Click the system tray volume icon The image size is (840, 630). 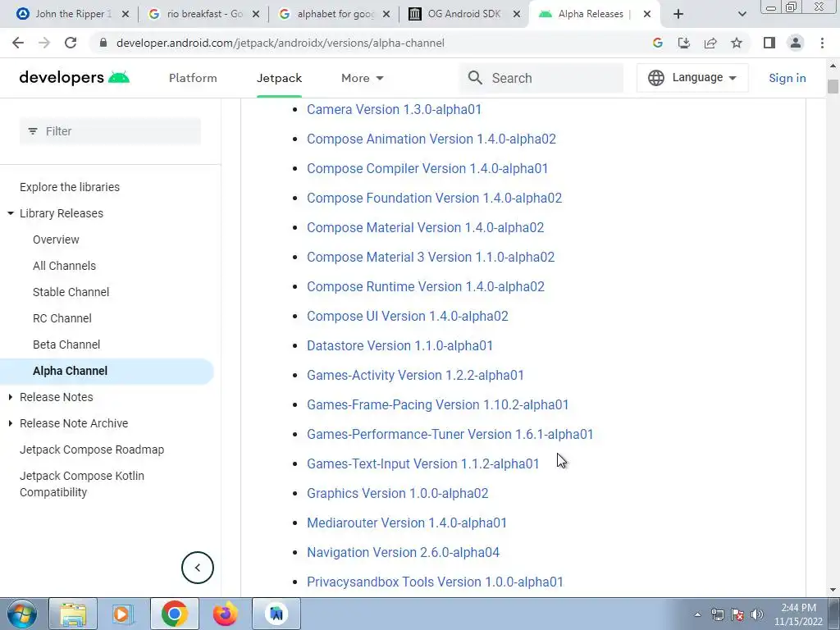757,614
